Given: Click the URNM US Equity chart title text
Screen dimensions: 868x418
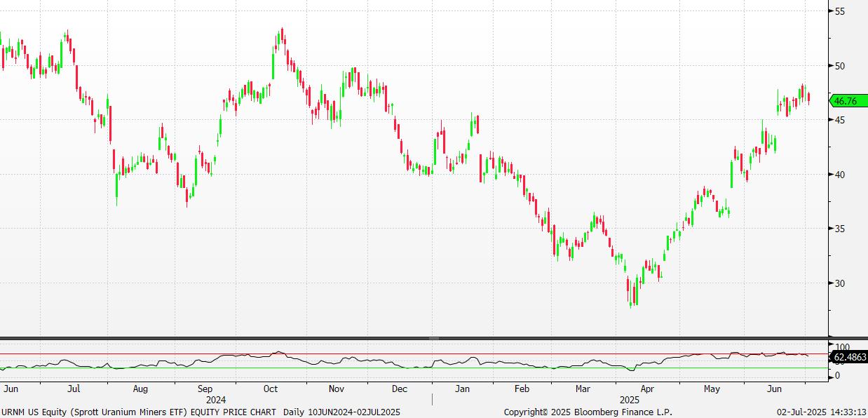Looking at the screenshot, I should click(x=201, y=412).
